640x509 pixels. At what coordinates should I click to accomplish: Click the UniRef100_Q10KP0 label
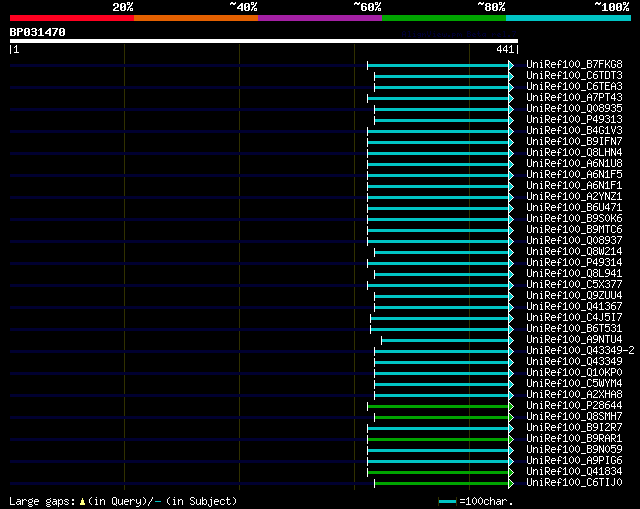click(574, 373)
